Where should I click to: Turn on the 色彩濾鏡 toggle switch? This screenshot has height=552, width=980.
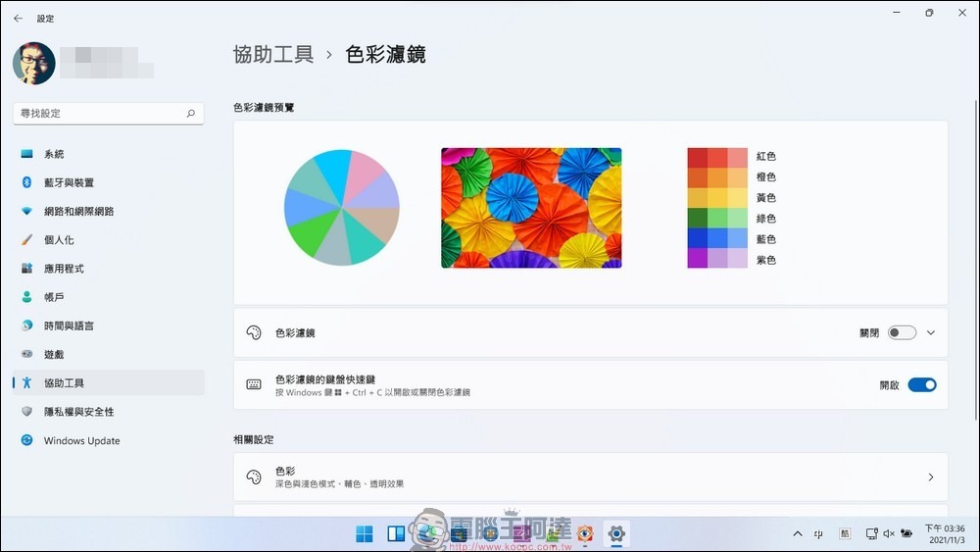click(x=902, y=333)
